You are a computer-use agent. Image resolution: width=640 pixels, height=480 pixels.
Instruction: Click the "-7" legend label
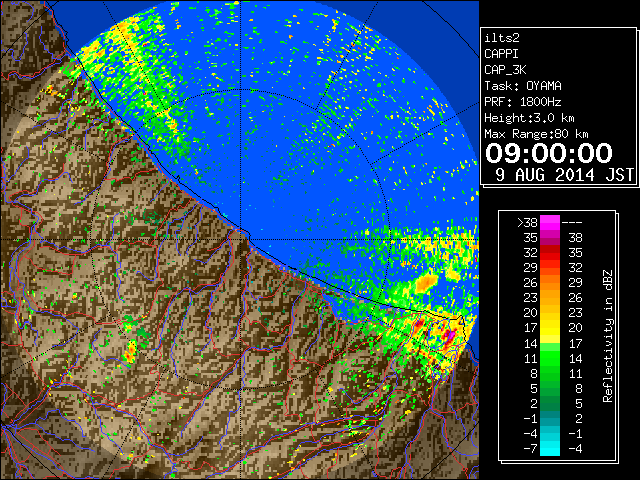coord(530,449)
